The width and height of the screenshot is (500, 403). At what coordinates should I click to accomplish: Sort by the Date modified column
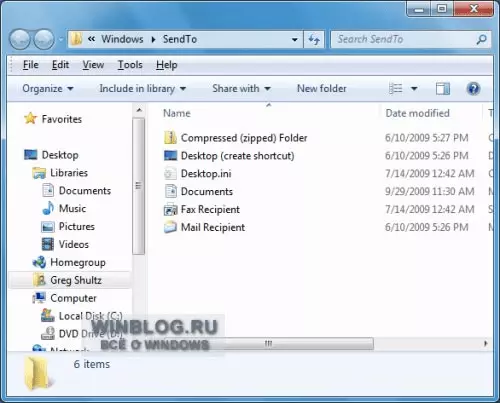click(x=417, y=113)
